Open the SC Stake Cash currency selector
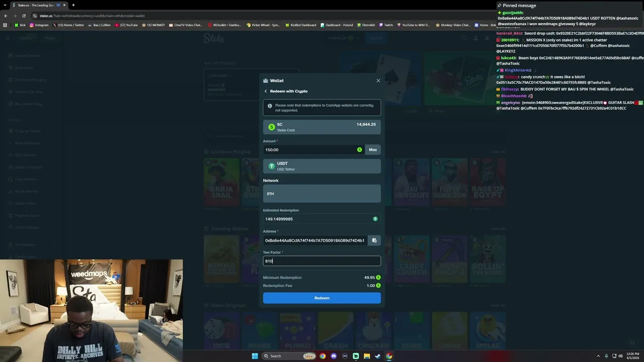Screen dimensions: 644x362 (322, 127)
